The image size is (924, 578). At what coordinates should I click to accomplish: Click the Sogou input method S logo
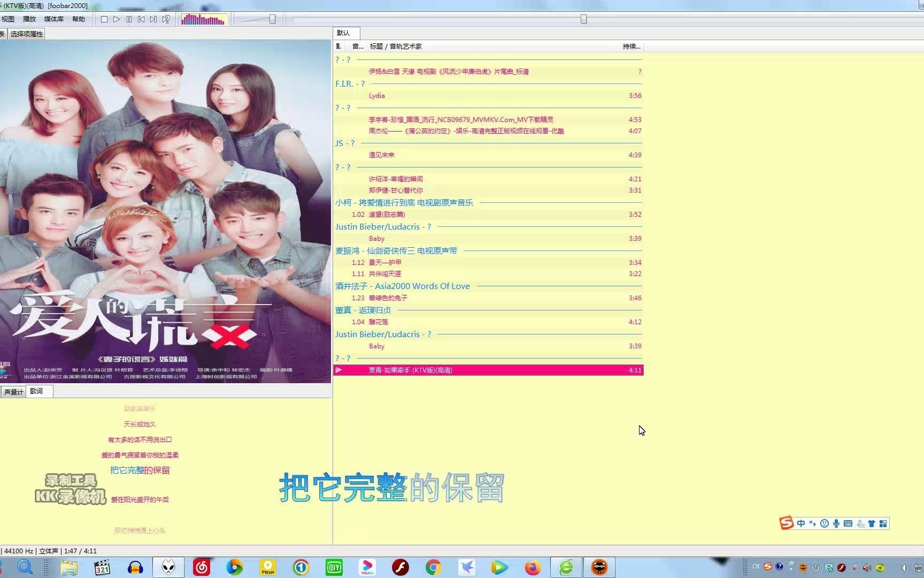[x=787, y=523]
